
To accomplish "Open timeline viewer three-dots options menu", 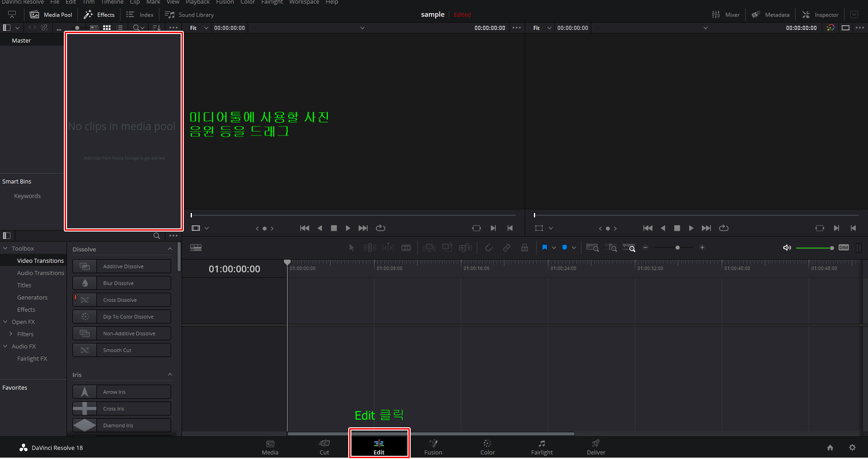I will 860,28.
